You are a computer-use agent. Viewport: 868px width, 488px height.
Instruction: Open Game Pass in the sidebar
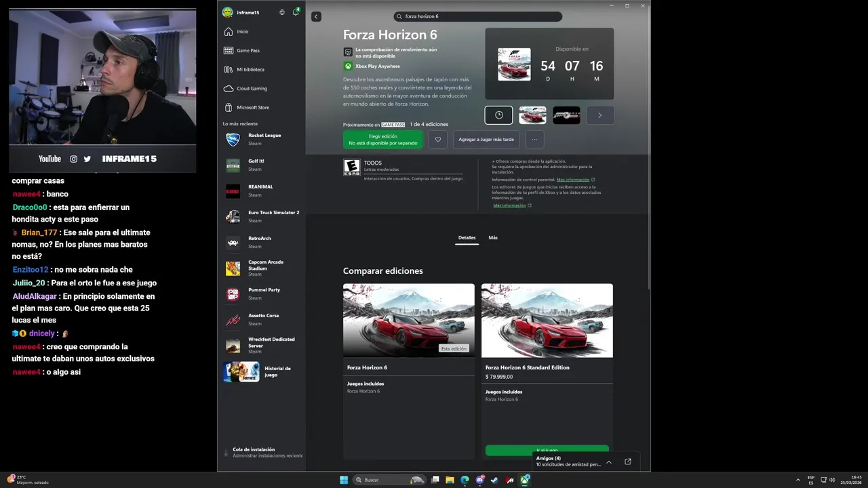tap(261, 50)
